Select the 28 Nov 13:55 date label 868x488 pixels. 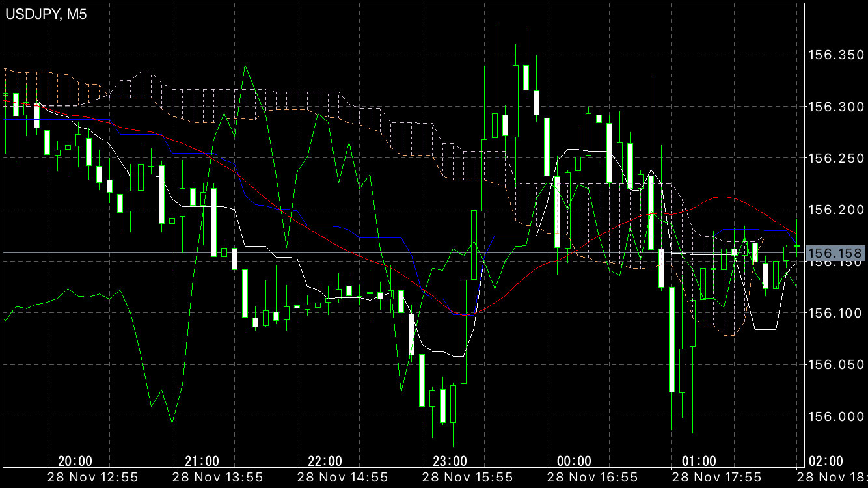(217, 478)
